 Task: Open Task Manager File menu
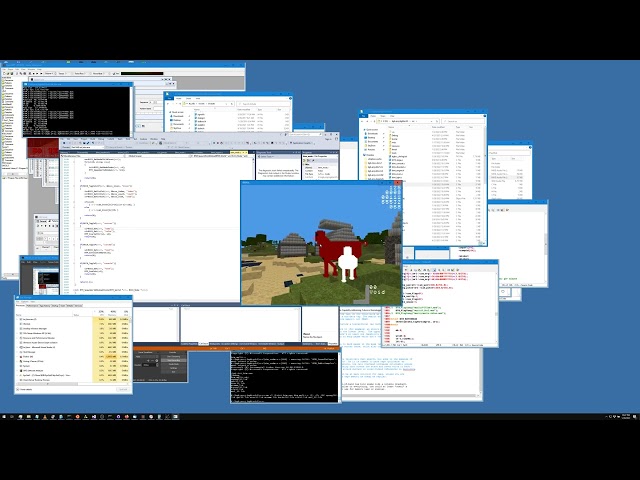click(18, 302)
